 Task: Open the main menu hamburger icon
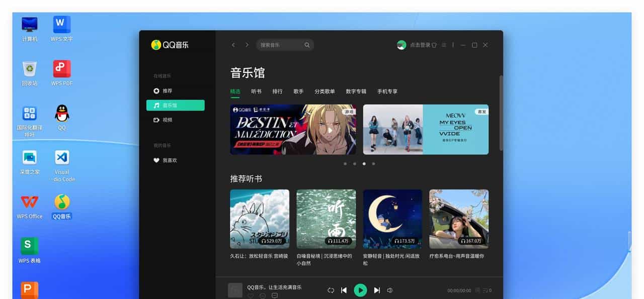(444, 45)
